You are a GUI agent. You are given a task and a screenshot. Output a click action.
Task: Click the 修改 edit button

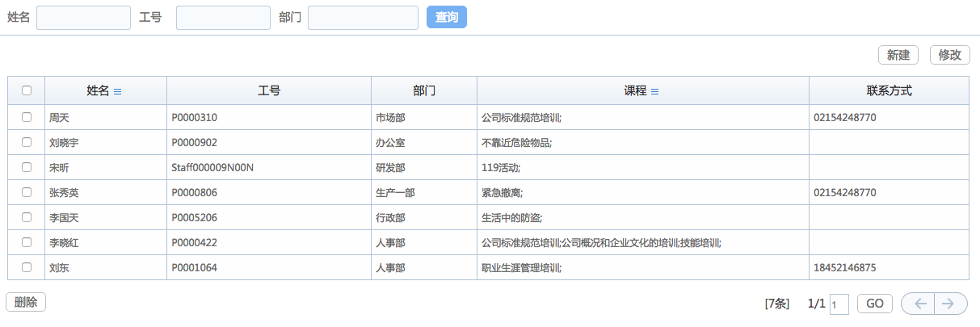pyautogui.click(x=949, y=55)
